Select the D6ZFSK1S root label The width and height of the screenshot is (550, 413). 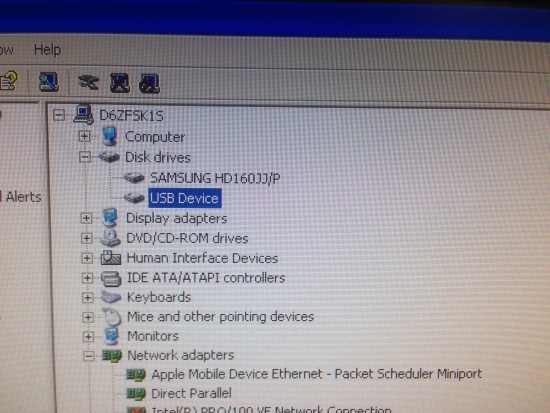coord(132,115)
